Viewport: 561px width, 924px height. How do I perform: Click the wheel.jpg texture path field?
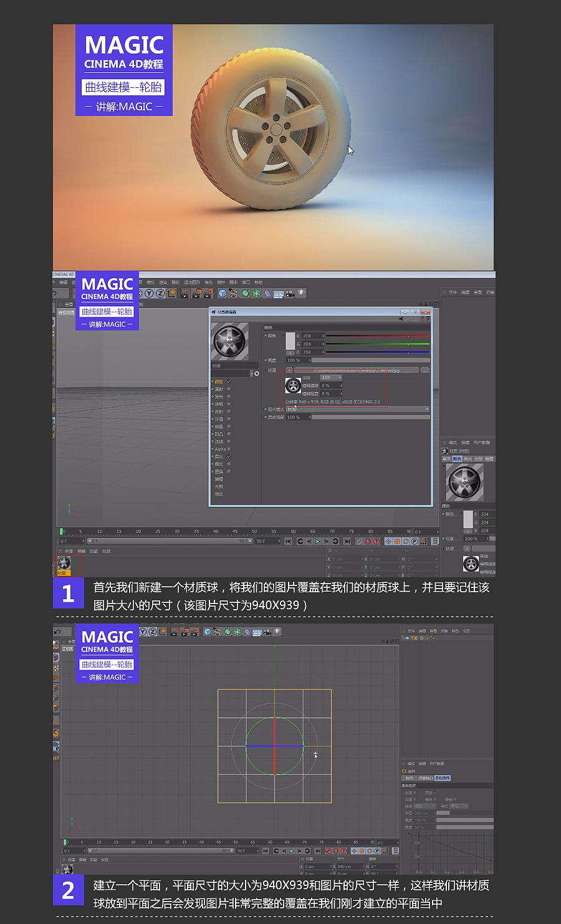[357, 370]
